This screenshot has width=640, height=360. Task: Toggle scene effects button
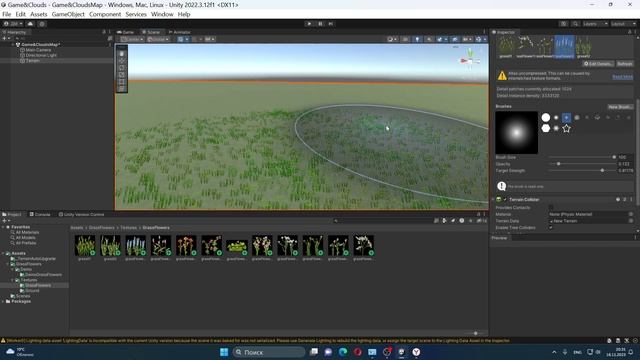441,39
